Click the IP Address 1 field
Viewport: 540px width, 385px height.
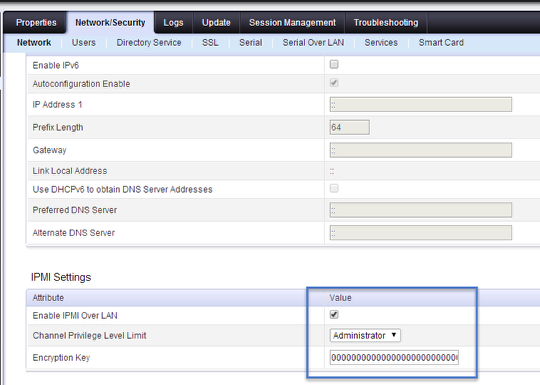point(420,105)
